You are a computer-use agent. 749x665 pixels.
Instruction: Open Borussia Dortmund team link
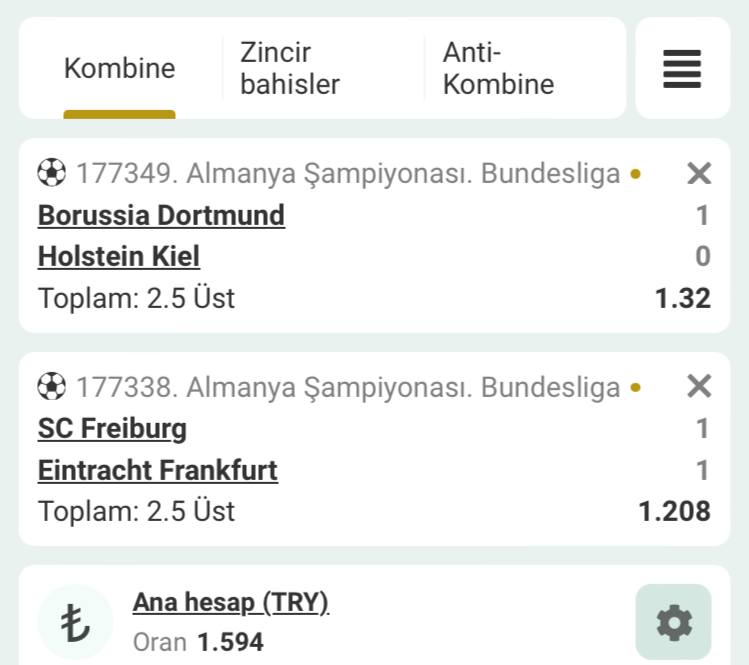pos(161,215)
